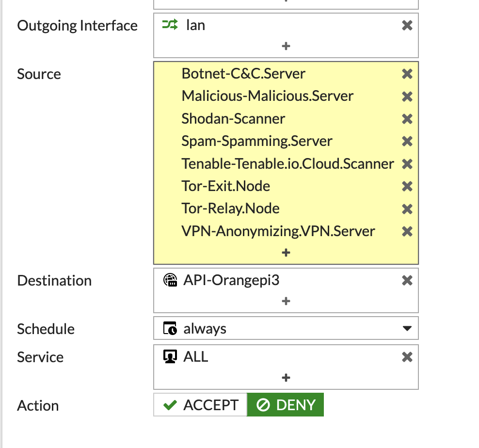Remove Malicious-Malicious.Server source entry
This screenshot has width=479, height=448.
click(407, 96)
